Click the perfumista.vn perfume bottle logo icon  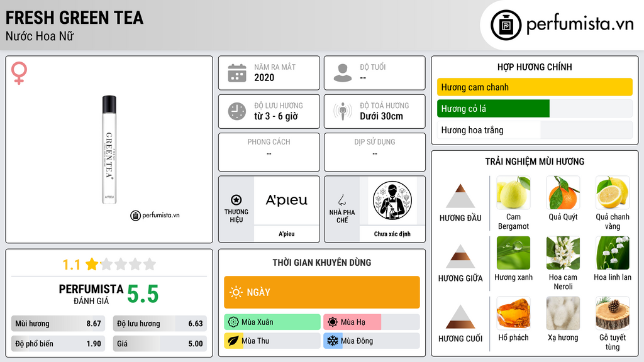[x=506, y=25]
